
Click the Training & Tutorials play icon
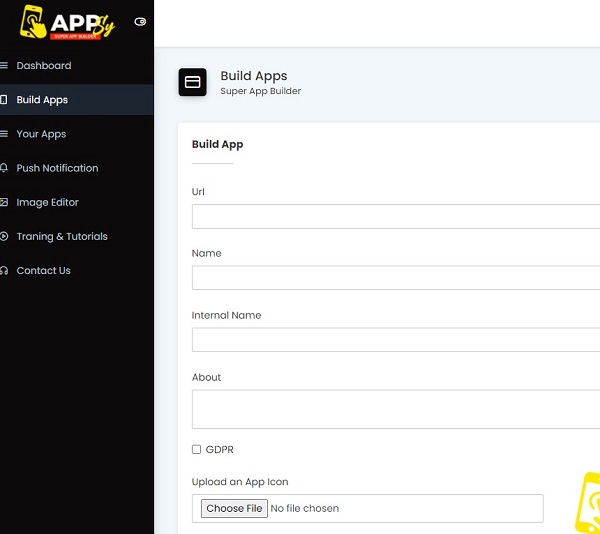pos(4,237)
